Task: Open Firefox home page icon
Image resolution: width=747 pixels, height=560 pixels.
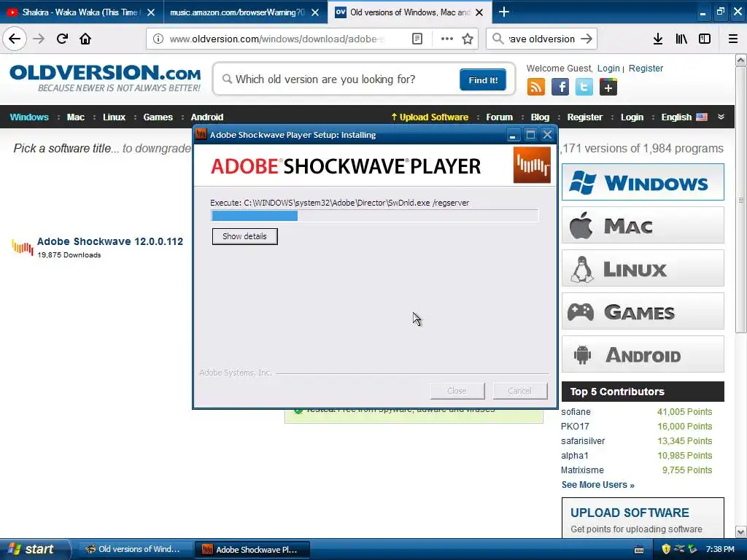Action: coord(85,39)
